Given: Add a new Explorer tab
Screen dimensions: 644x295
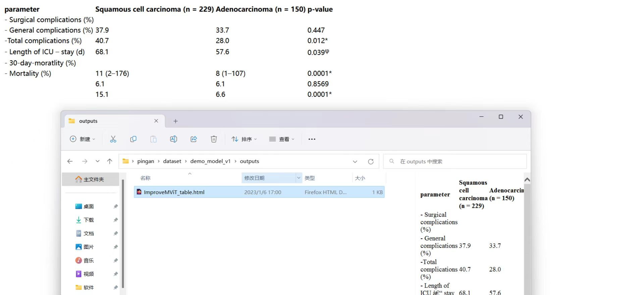Looking at the screenshot, I should pos(175,121).
